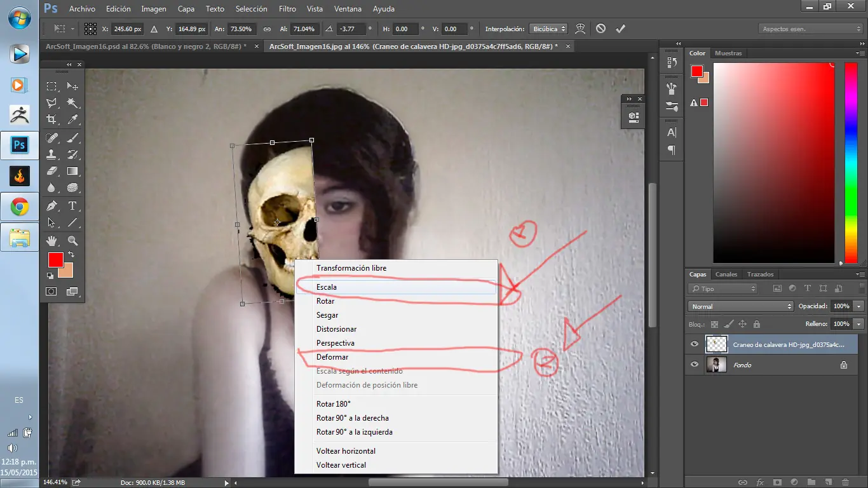Open the layer blend mode Normal dropdown

pyautogui.click(x=741, y=306)
